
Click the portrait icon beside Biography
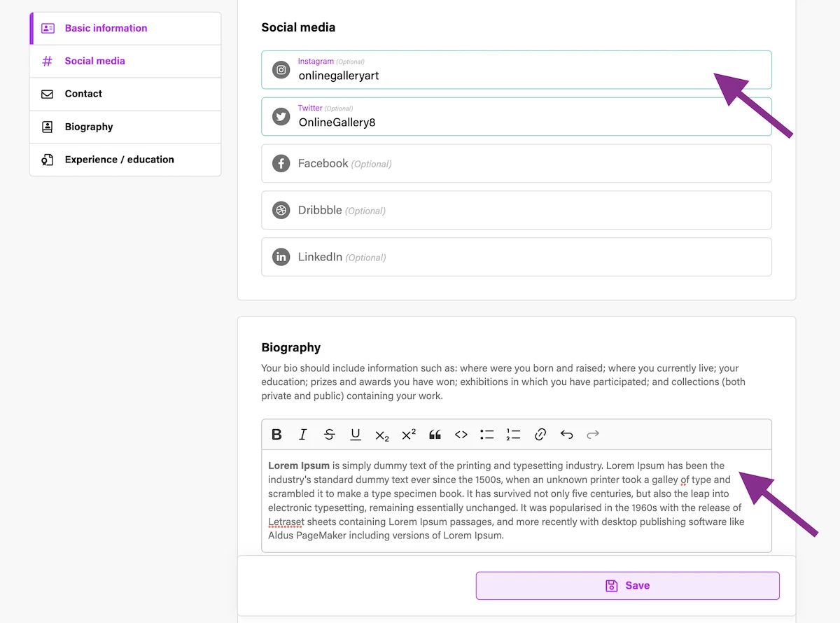click(x=48, y=127)
